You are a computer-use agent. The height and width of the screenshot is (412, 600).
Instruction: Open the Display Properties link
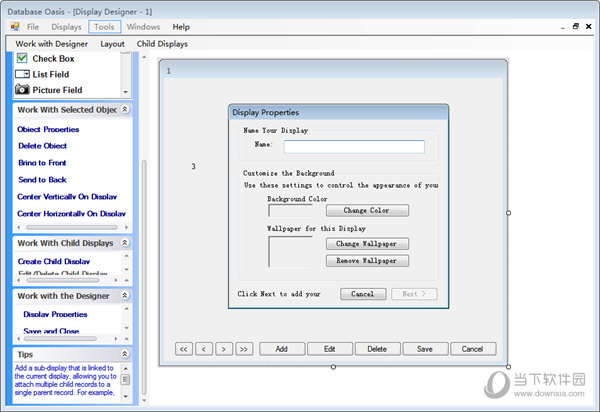[55, 314]
